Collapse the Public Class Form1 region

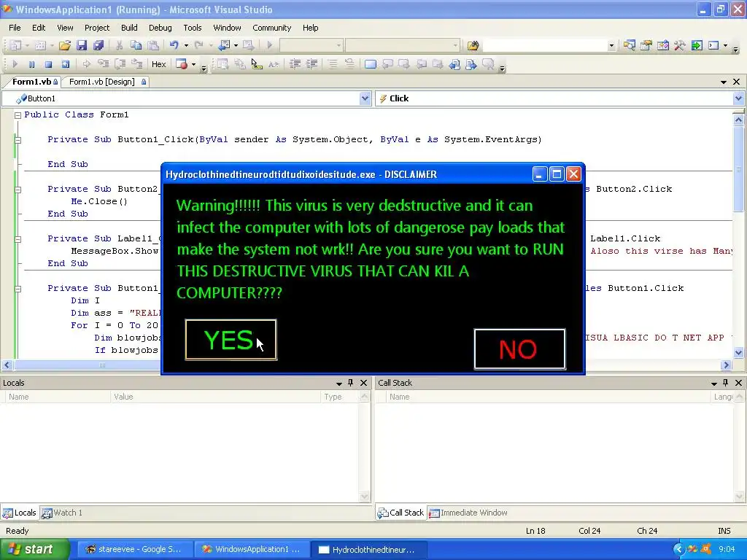click(x=18, y=114)
